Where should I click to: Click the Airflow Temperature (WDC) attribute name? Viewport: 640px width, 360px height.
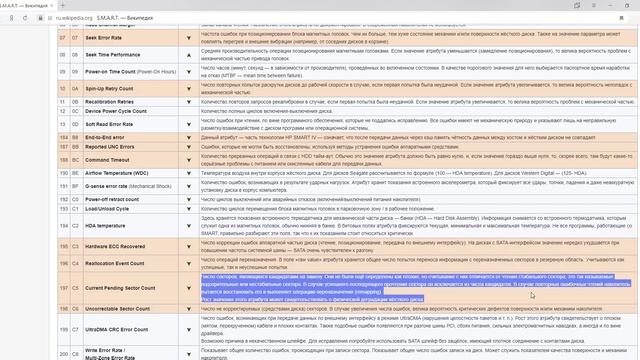(117, 173)
